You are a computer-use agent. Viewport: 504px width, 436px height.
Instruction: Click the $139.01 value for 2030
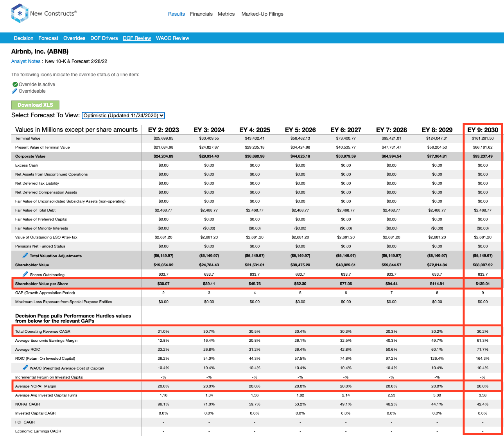click(x=483, y=284)
